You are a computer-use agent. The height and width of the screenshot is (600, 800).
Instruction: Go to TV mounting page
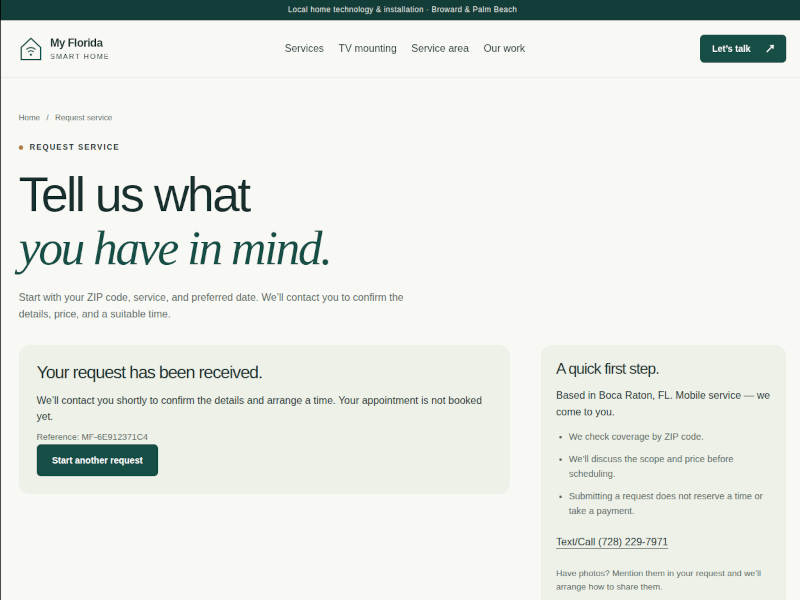(x=367, y=48)
